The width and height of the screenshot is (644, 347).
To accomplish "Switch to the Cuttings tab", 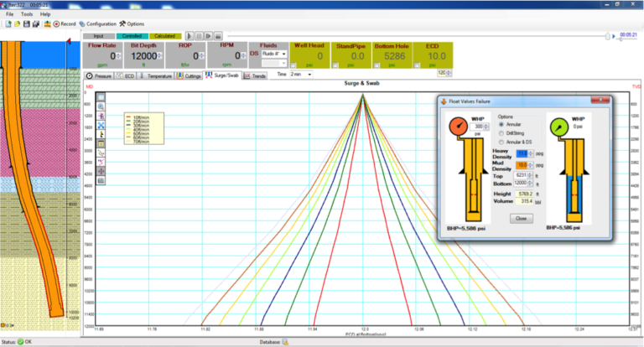I will pos(189,75).
